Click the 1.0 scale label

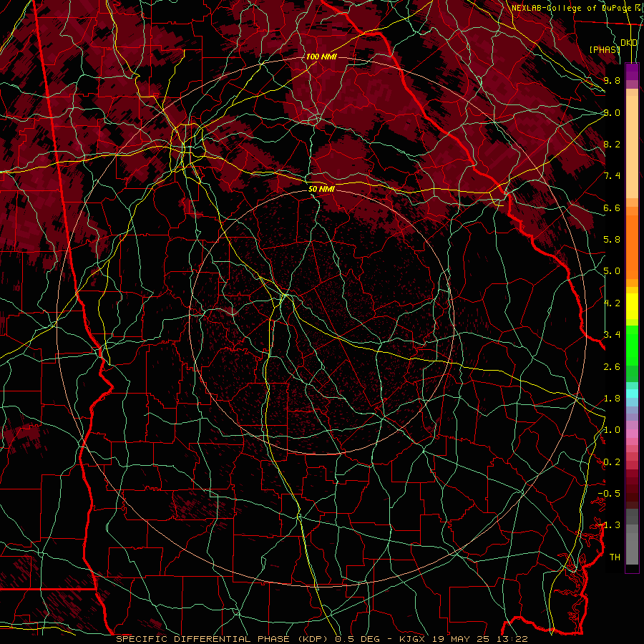[x=612, y=430]
